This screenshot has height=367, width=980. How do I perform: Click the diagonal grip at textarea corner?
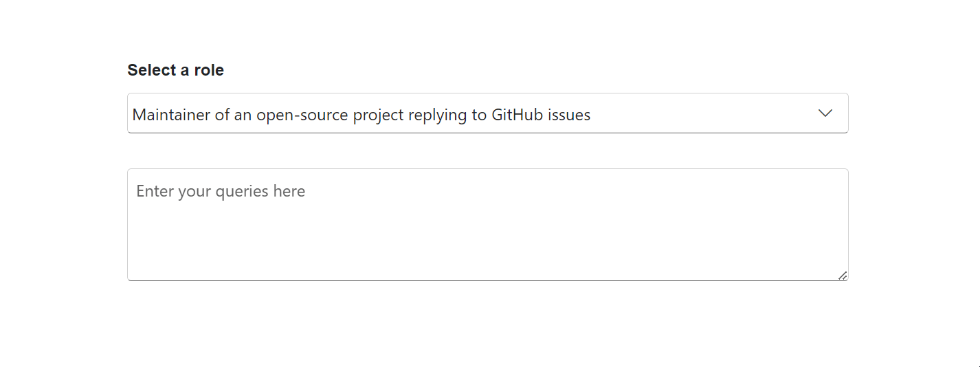pos(843,275)
